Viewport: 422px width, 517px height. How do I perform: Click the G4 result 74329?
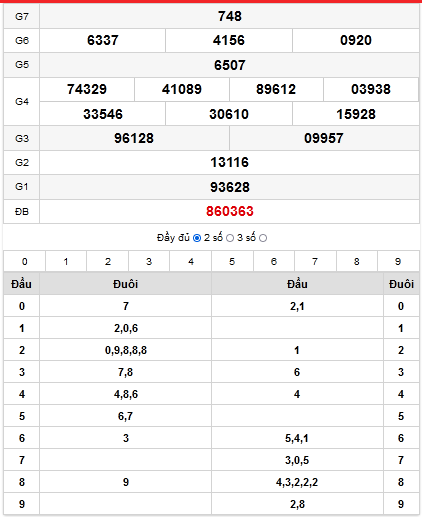87,89
